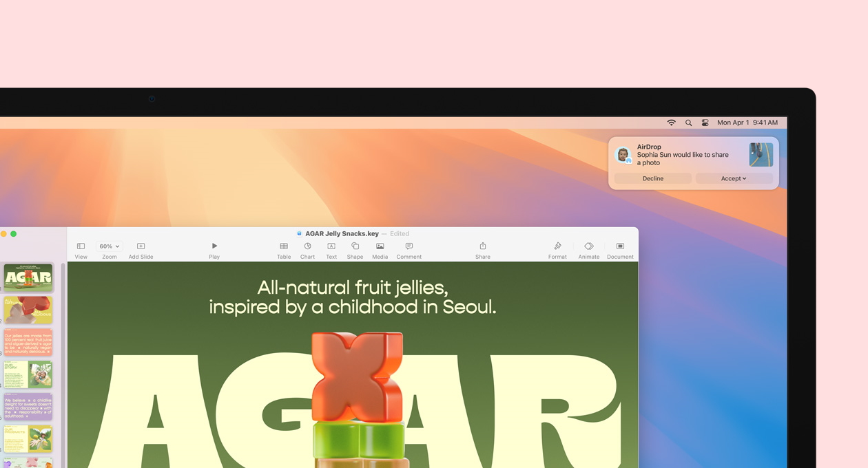The width and height of the screenshot is (868, 468).
Task: Open the Media insert menu
Action: coord(380,250)
